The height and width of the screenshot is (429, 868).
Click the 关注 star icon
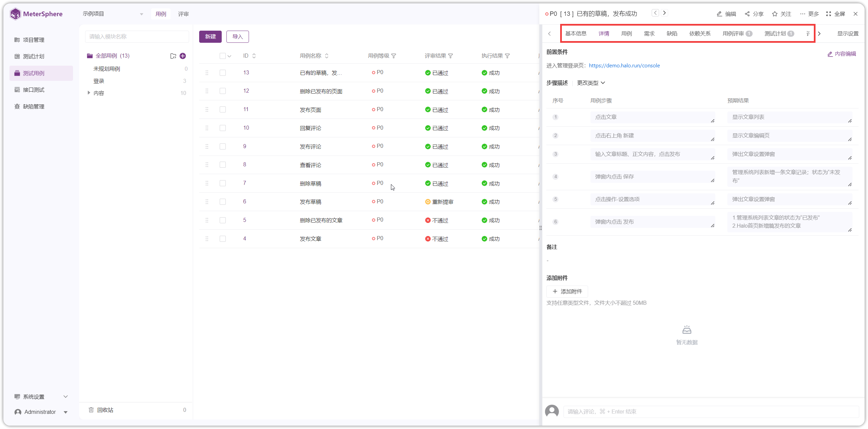pyautogui.click(x=782, y=14)
